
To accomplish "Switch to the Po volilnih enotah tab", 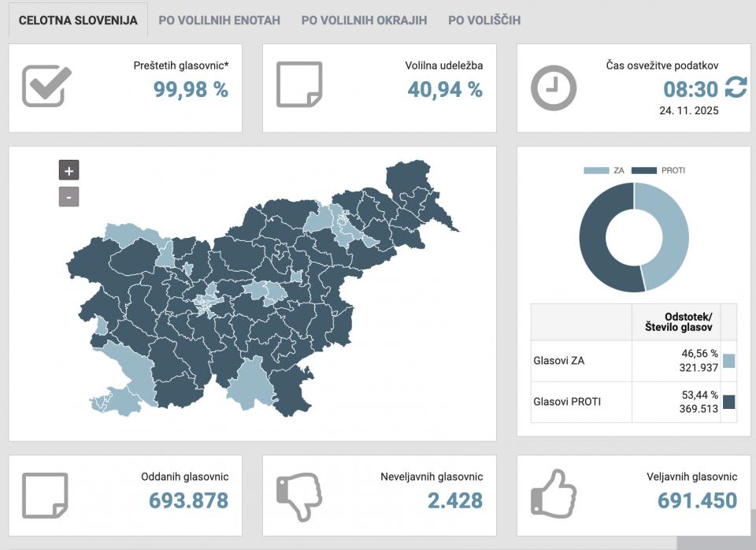I will pyautogui.click(x=219, y=20).
